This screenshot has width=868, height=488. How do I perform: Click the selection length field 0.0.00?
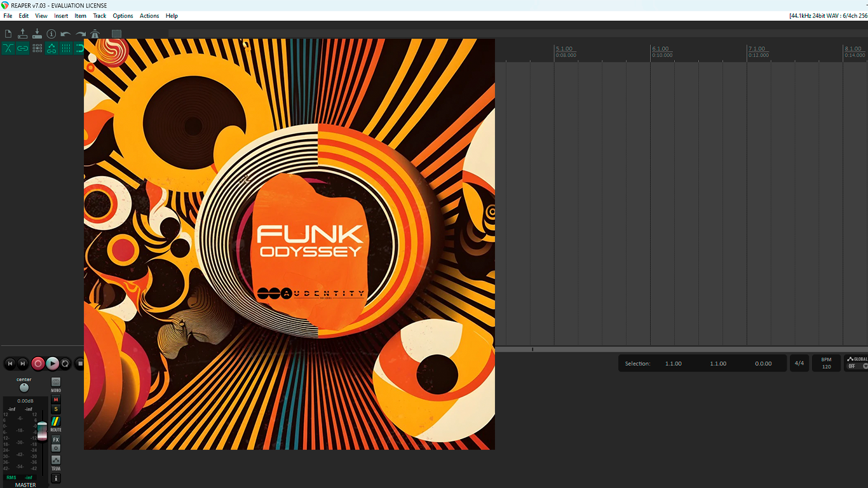point(763,363)
